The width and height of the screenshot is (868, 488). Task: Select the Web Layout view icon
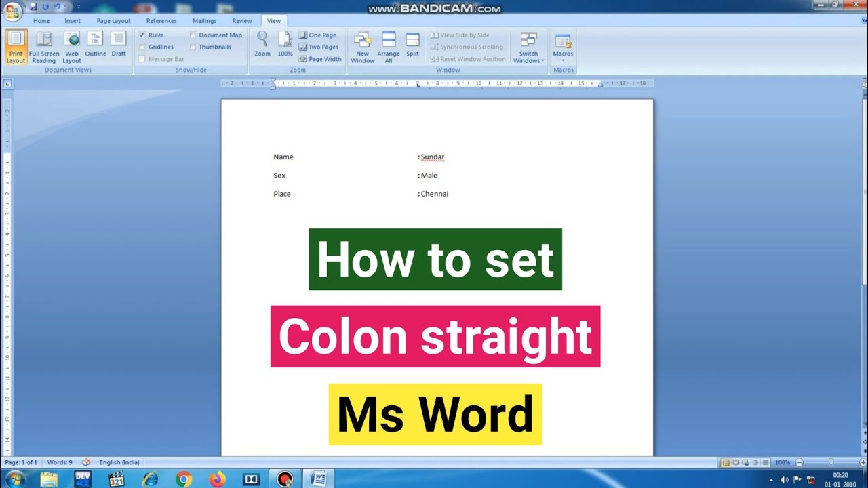tap(72, 47)
